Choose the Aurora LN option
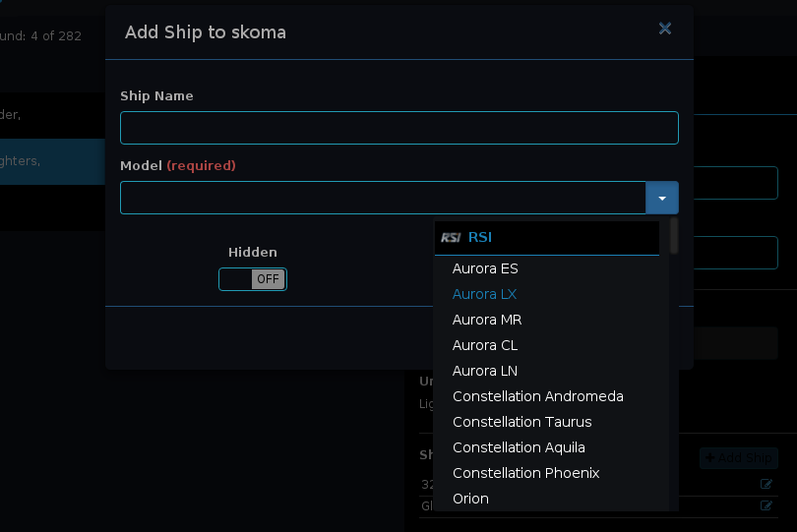Image resolution: width=797 pixels, height=532 pixels. (x=484, y=371)
